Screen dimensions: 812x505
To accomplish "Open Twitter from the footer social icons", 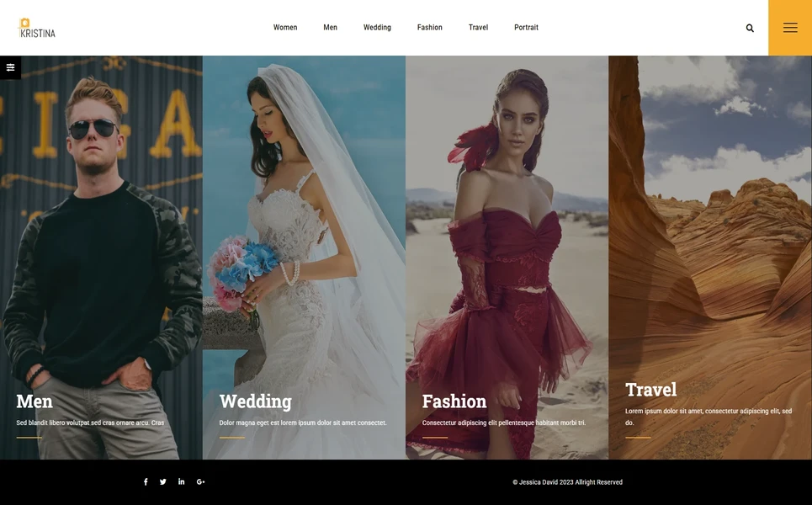I will 162,481.
